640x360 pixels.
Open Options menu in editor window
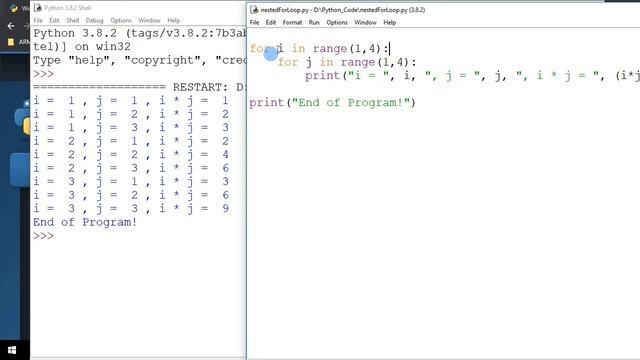point(337,22)
